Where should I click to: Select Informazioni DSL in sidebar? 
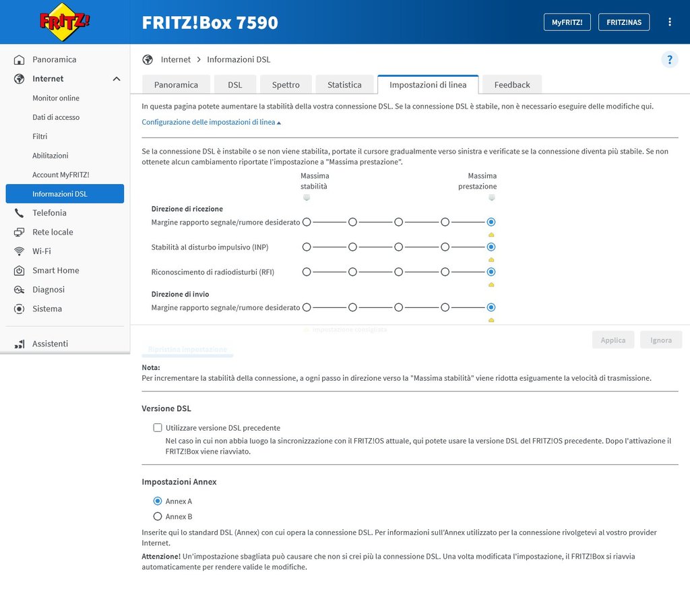click(x=65, y=193)
